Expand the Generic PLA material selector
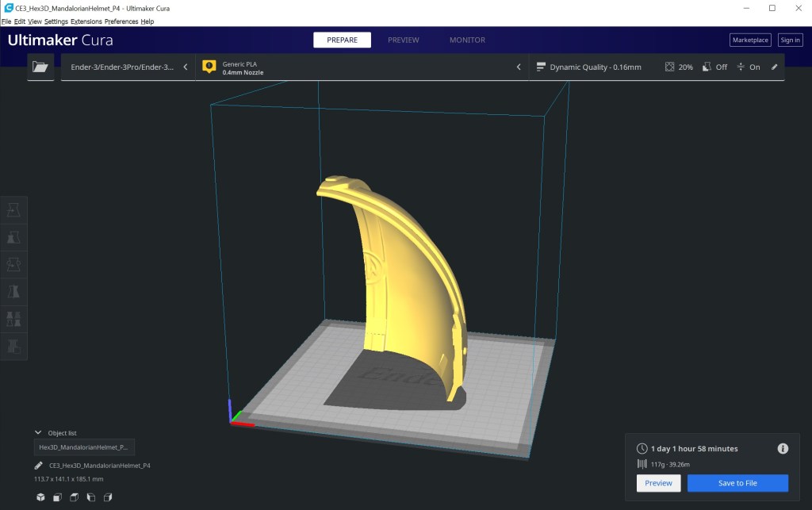This screenshot has width=812, height=510. coord(361,67)
